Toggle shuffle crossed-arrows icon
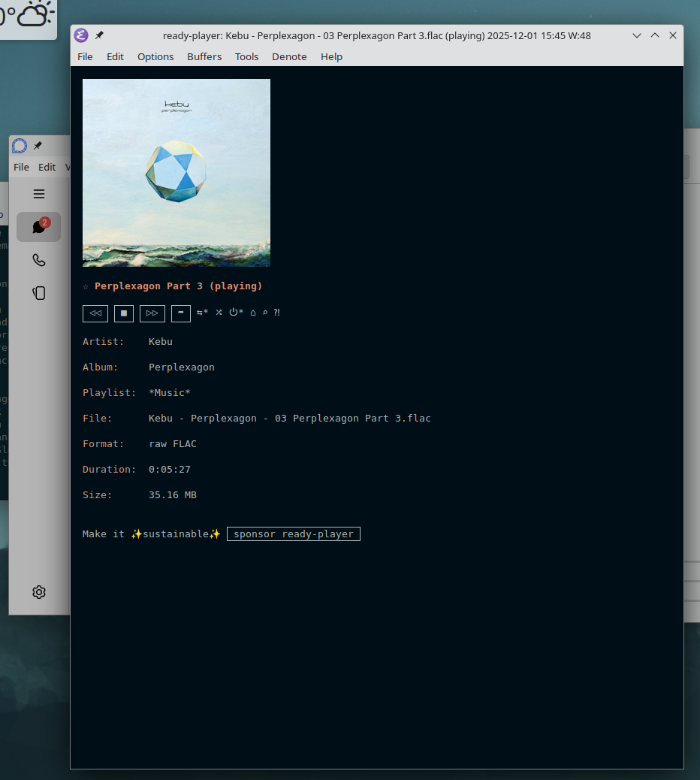 pyautogui.click(x=219, y=313)
